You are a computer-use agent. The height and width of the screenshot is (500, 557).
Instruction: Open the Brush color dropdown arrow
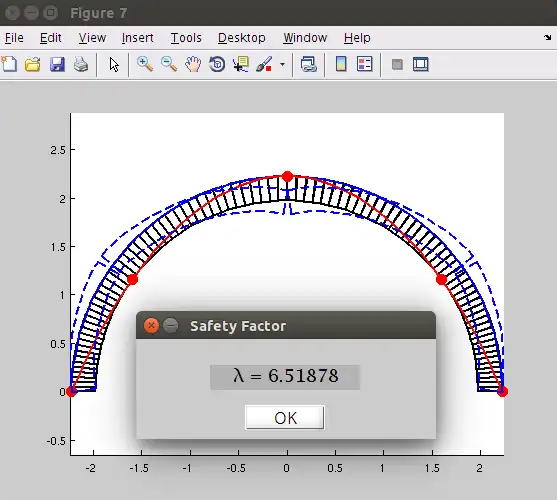282,65
